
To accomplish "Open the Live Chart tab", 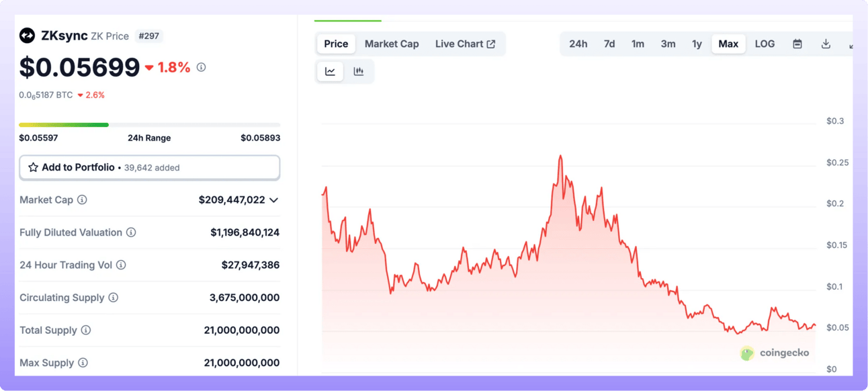I will [465, 44].
